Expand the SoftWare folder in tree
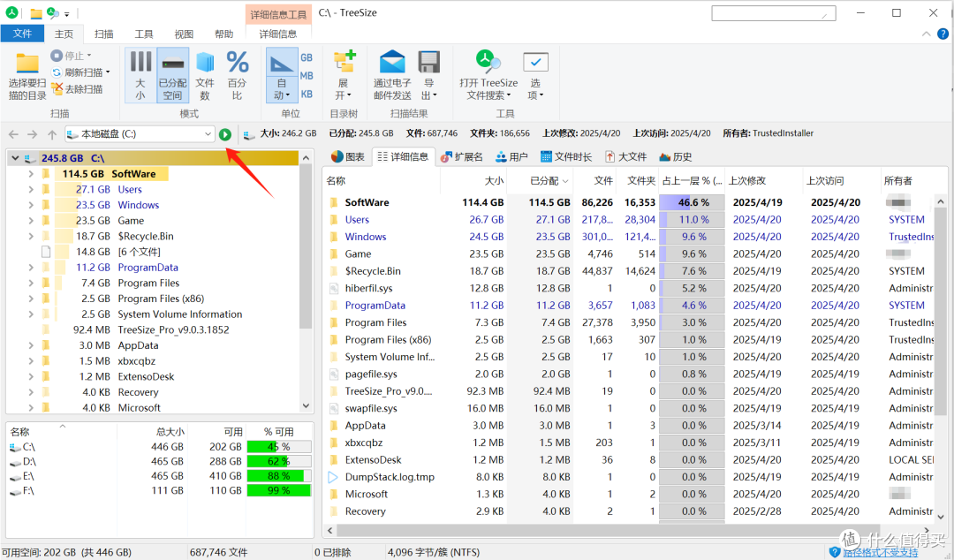This screenshot has width=954, height=560. coord(30,174)
